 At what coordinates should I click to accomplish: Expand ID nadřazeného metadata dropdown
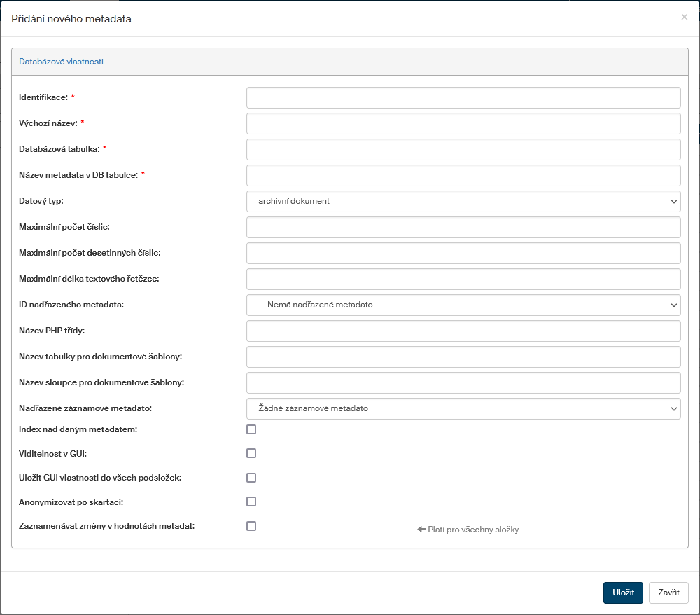click(x=463, y=305)
